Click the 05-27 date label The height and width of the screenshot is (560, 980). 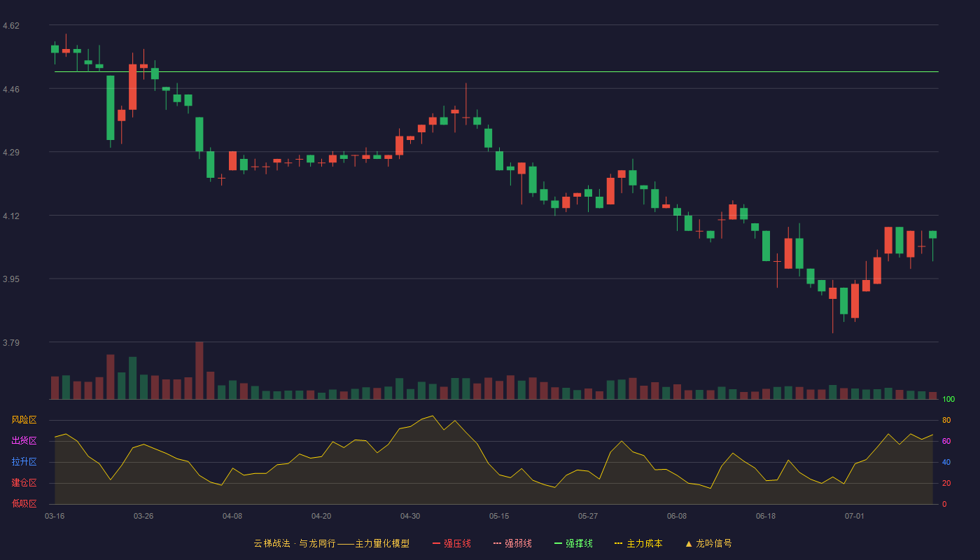pos(588,516)
